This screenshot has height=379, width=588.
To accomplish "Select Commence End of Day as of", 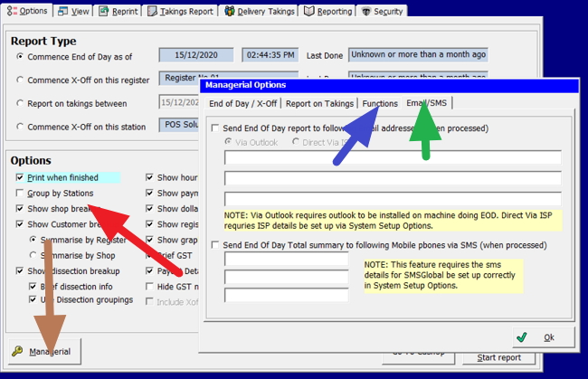I will click(20, 57).
